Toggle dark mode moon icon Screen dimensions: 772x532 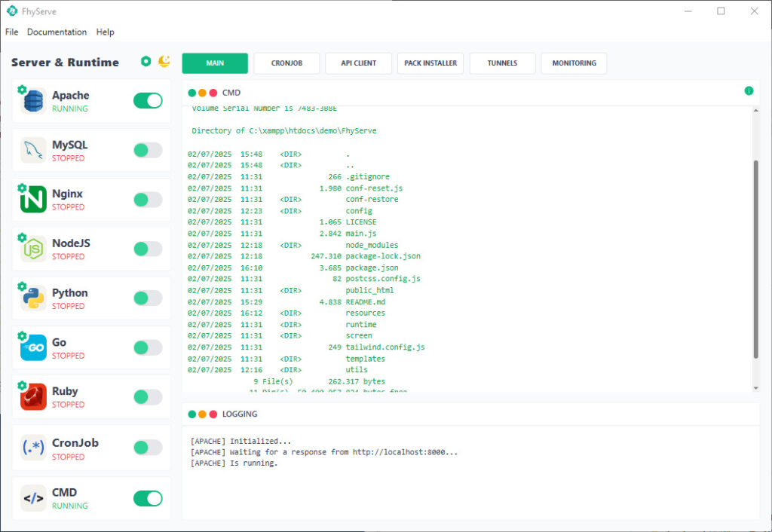click(x=164, y=61)
